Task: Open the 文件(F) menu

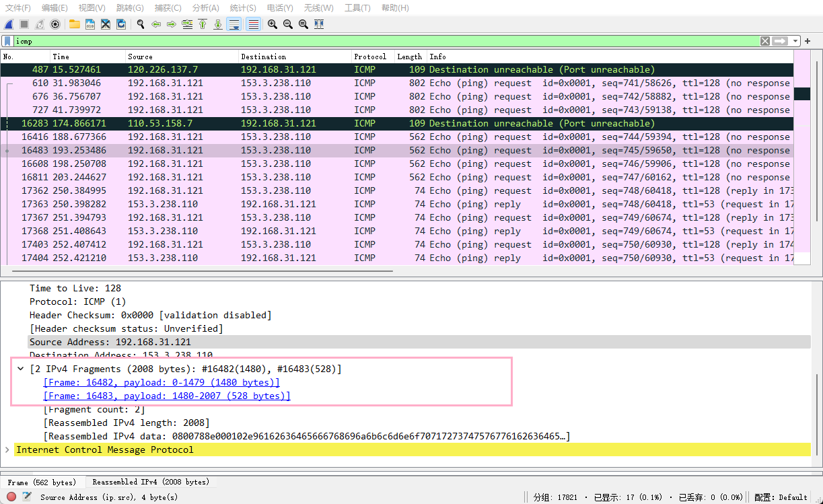Action: [18, 8]
